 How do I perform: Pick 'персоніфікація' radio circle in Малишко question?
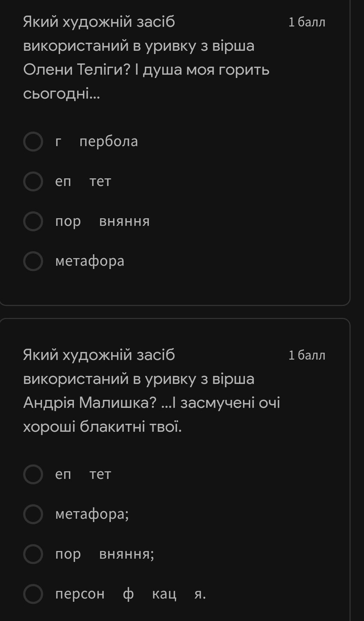pyautogui.click(x=33, y=594)
